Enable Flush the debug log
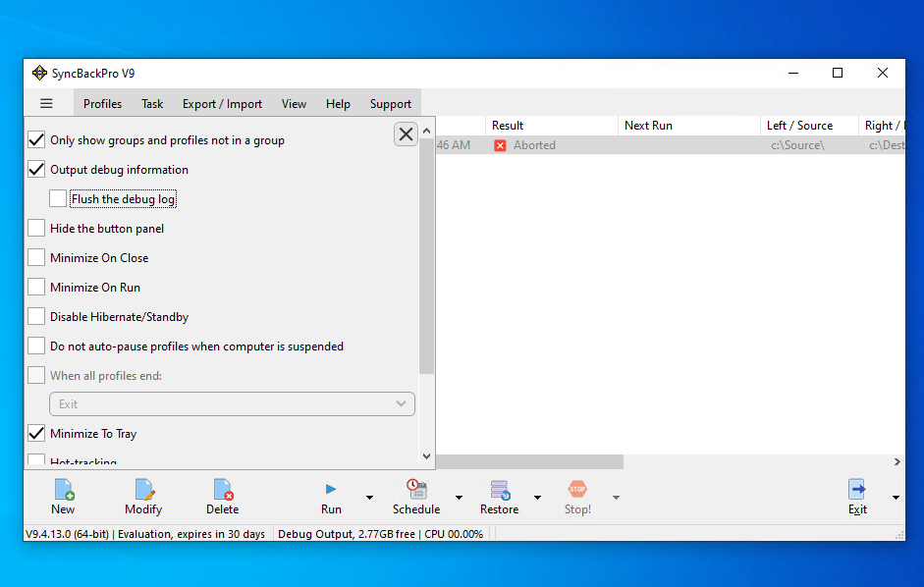924x587 pixels. (58, 199)
